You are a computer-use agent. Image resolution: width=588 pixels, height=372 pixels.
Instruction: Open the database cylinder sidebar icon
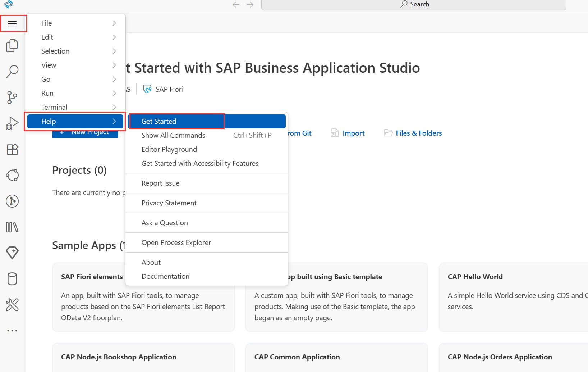(x=12, y=279)
